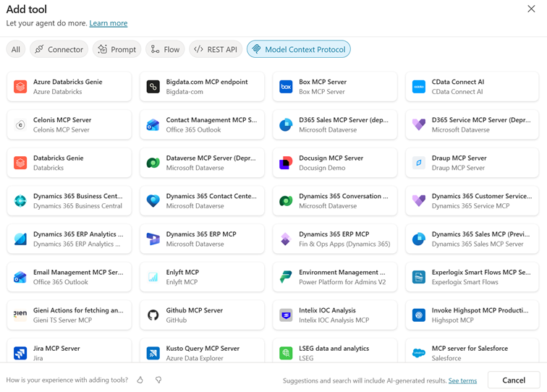The height and width of the screenshot is (392, 547).
Task: Switch to the All filter tab
Action: point(16,49)
